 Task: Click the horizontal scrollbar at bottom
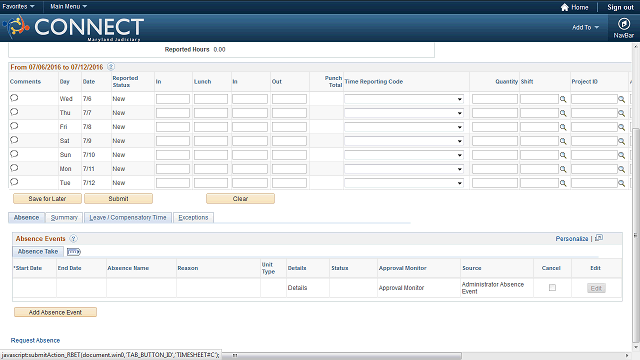[x=342, y=356]
